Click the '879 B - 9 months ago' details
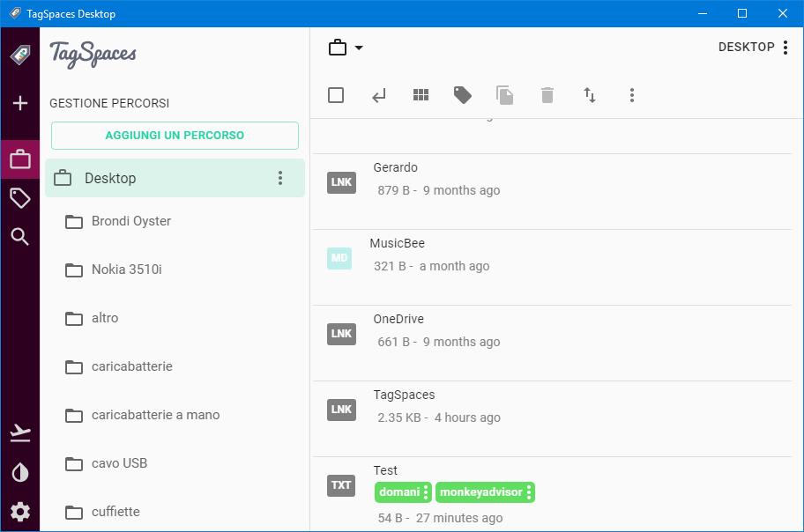The height and width of the screenshot is (532, 804). click(x=439, y=190)
